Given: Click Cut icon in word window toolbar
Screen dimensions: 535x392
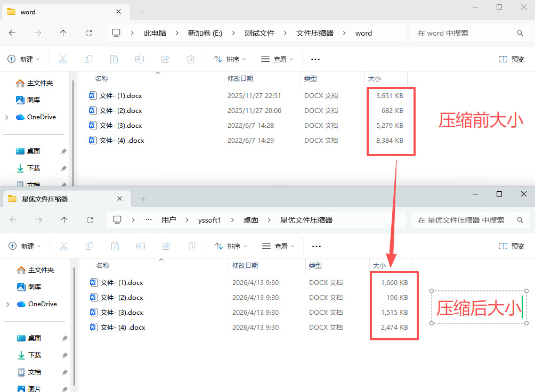Looking at the screenshot, I should point(63,59).
